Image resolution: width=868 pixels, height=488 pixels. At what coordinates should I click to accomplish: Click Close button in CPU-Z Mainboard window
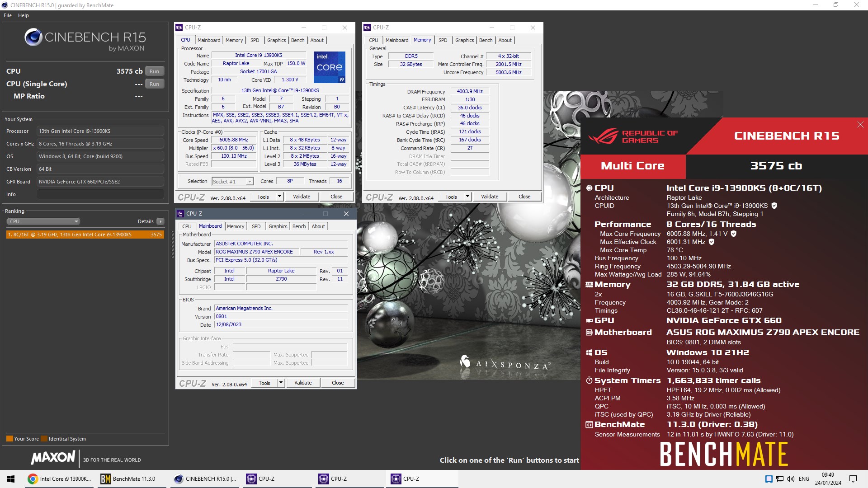[x=338, y=383]
